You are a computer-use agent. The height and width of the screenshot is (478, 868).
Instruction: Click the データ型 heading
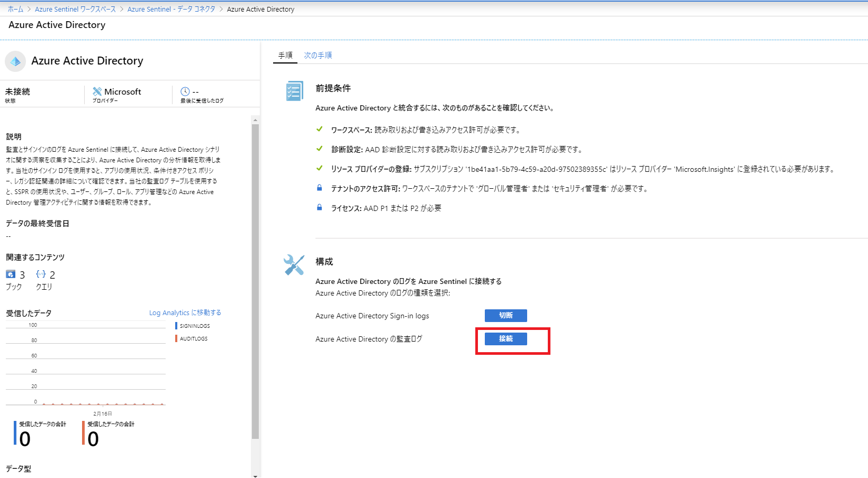coord(19,469)
